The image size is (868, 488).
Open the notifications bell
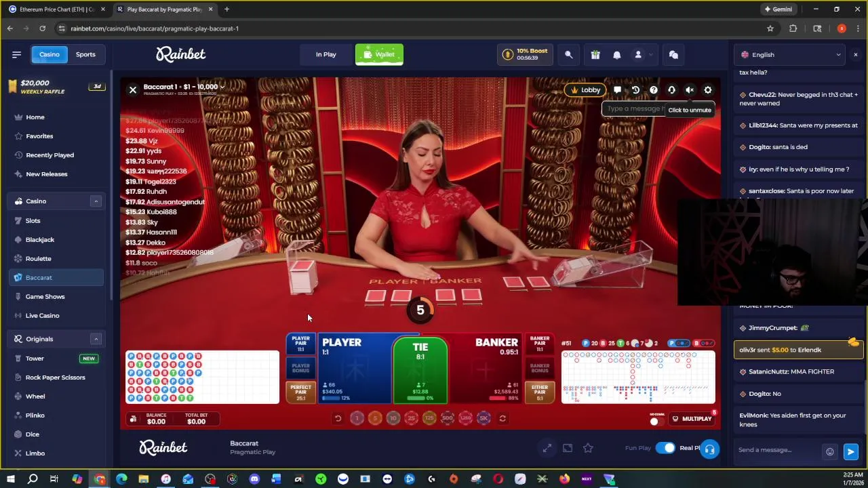tap(617, 54)
